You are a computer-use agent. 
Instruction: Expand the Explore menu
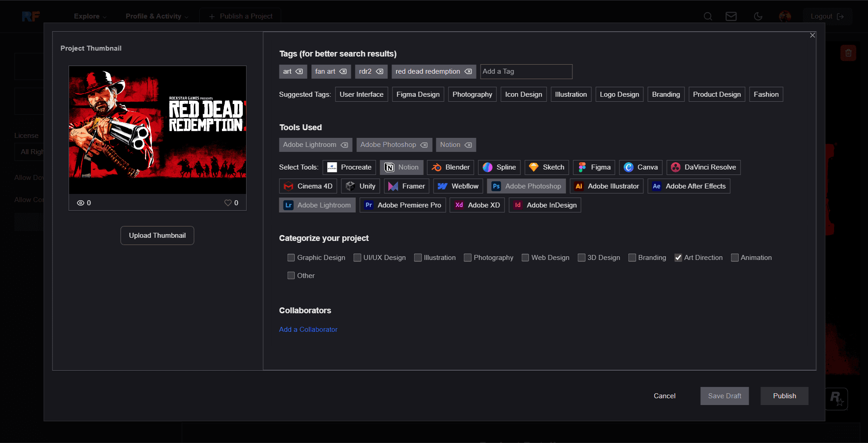[x=90, y=16]
